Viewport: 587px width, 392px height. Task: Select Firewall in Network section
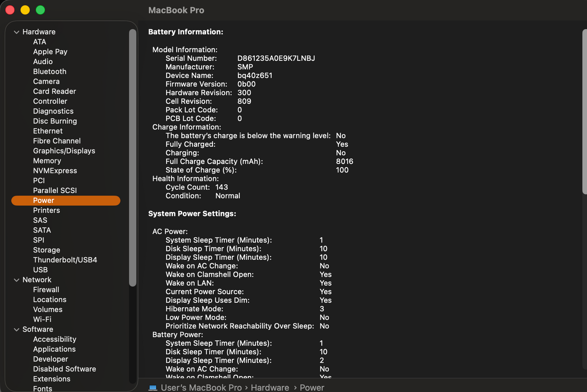(x=46, y=290)
